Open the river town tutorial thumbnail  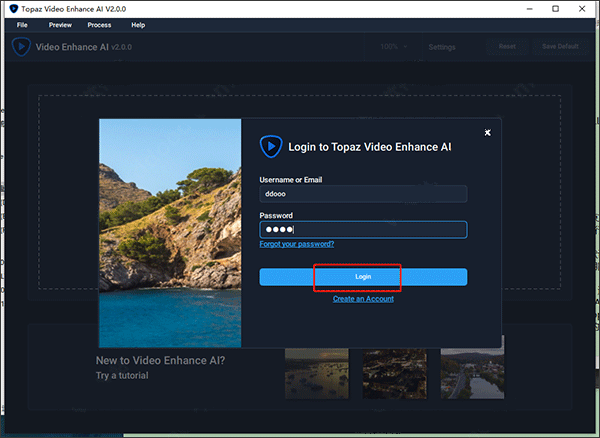click(472, 373)
